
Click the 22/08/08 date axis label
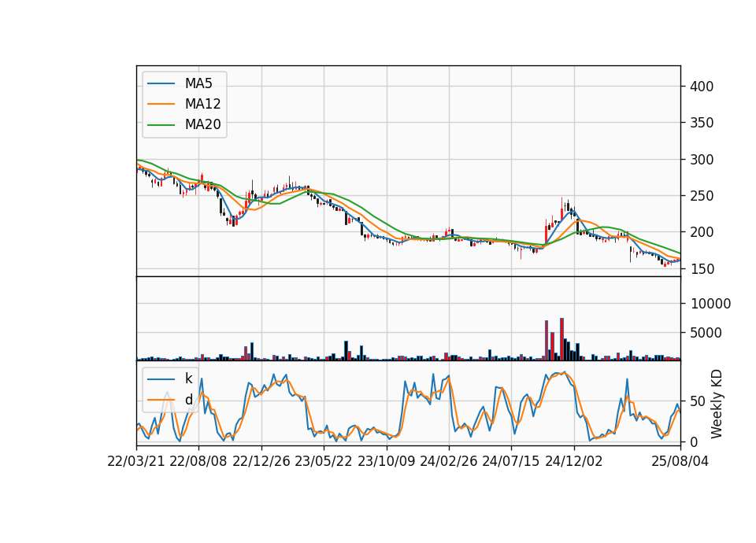tap(198, 461)
